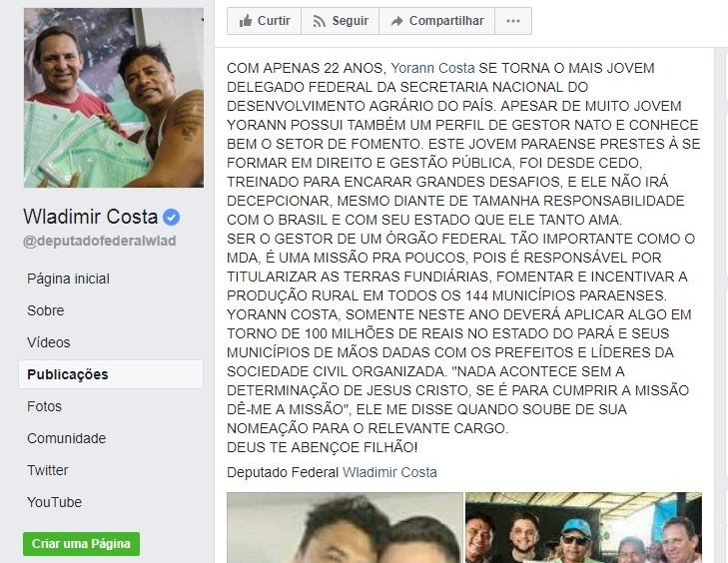This screenshot has height=563, width=728.
Task: Open the left post photo of two men
Action: (x=345, y=528)
